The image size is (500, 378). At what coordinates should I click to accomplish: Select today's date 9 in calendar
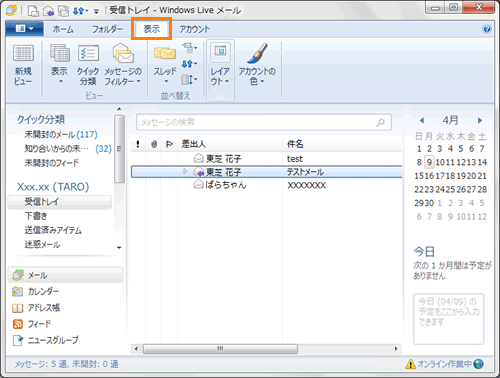point(429,162)
